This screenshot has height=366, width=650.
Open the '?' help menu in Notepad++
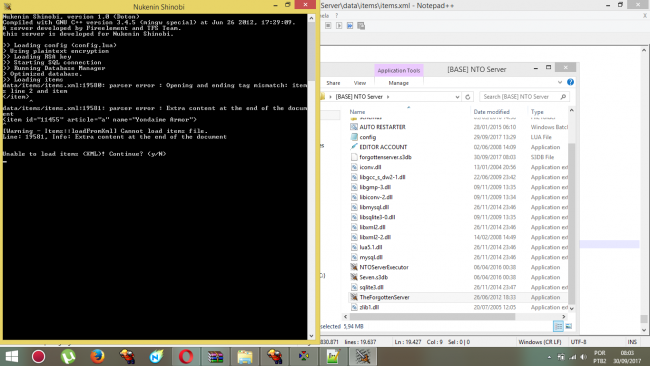click(337, 16)
